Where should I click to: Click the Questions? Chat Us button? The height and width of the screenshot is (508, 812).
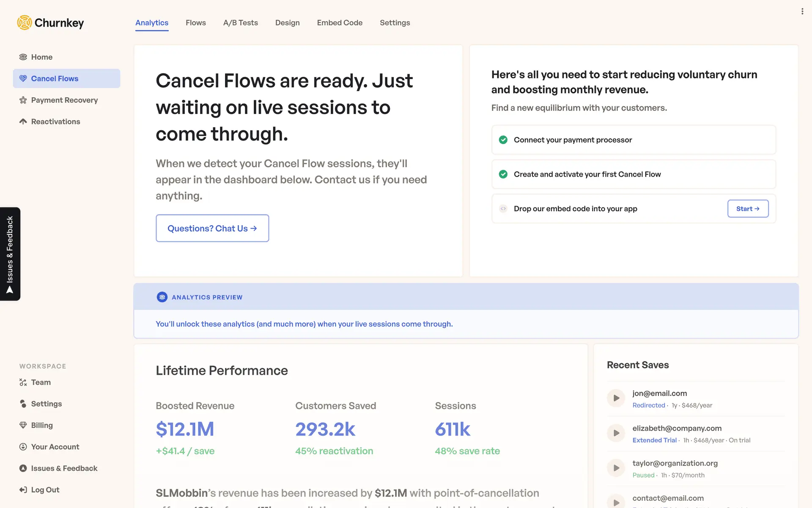point(212,229)
